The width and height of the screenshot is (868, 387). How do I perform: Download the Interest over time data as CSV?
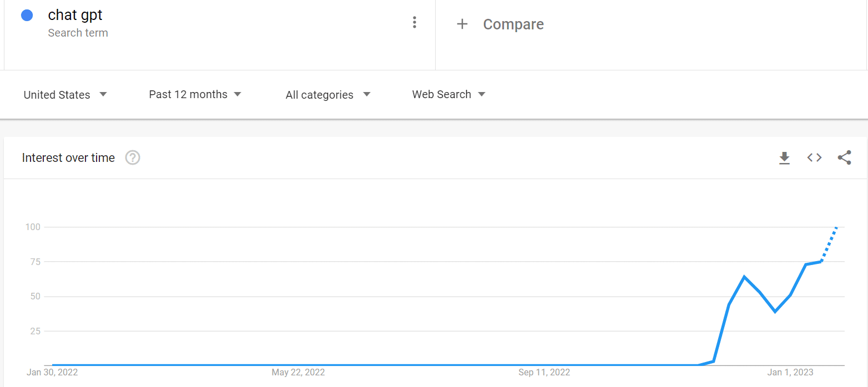point(784,157)
